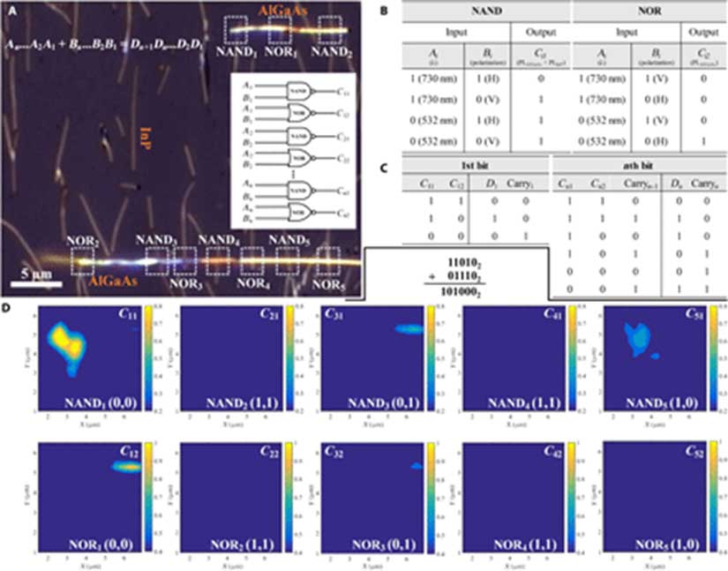Click the NOR gate symbol outputting C12
The image size is (728, 571).
[x=300, y=112]
